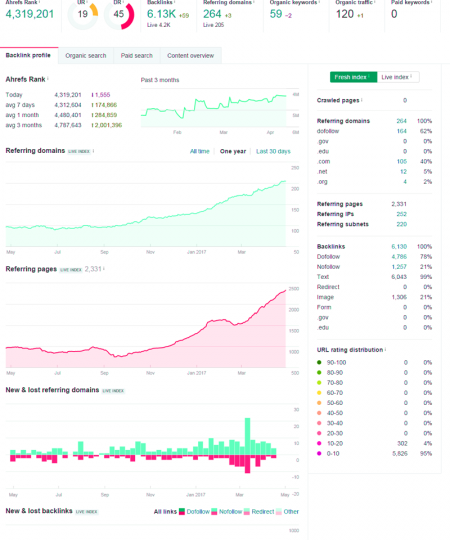Open total Backlinks count 6,130

pos(399,246)
